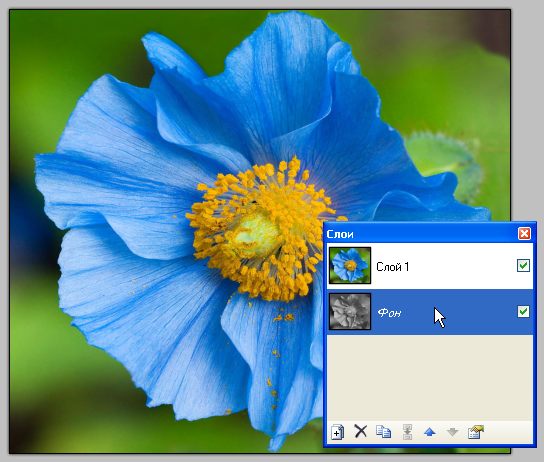Duplicate the current layer
The height and width of the screenshot is (462, 544).
tap(383, 432)
